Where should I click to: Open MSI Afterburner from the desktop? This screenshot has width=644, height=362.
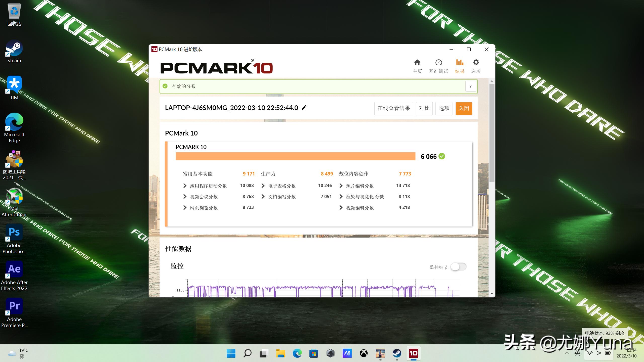pos(14,197)
